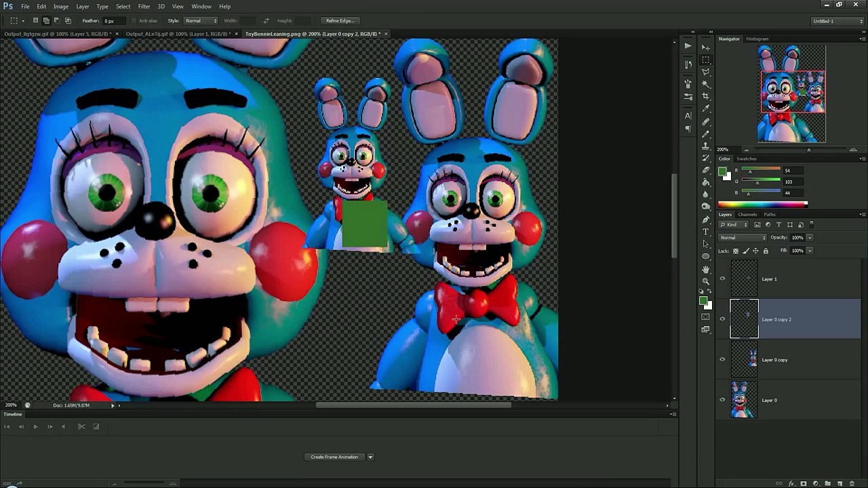This screenshot has width=868, height=488.
Task: Toggle lock transparent pixels
Action: point(736,251)
